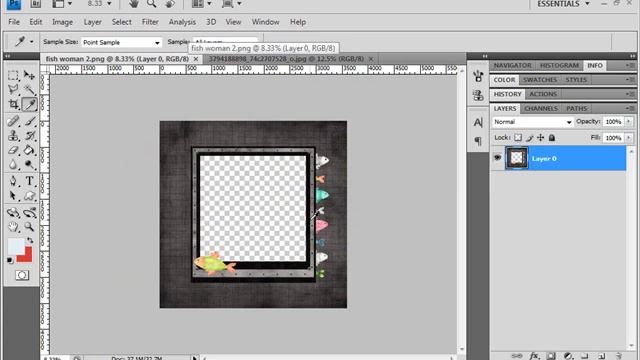Toggle lock image pixels
The width and height of the screenshot is (640, 360).
point(529,138)
